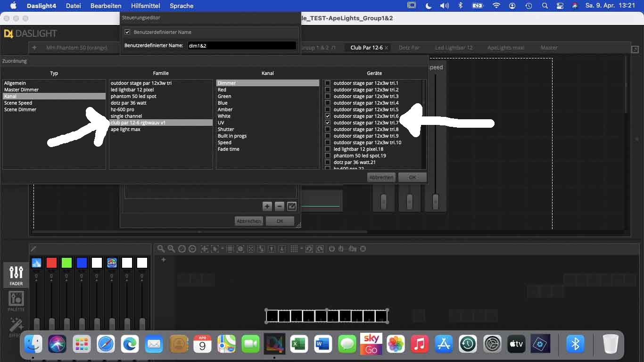The height and width of the screenshot is (362, 644).
Task: Select the blue beam fader icon
Action: pyautogui.click(x=36, y=263)
